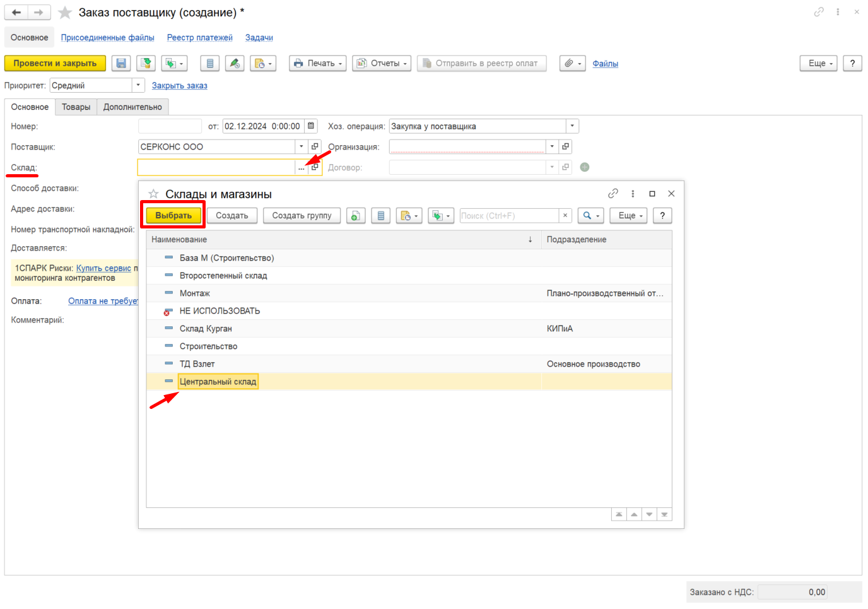The height and width of the screenshot is (609, 868).
Task: Click the post document icon next to save
Action: click(x=146, y=63)
